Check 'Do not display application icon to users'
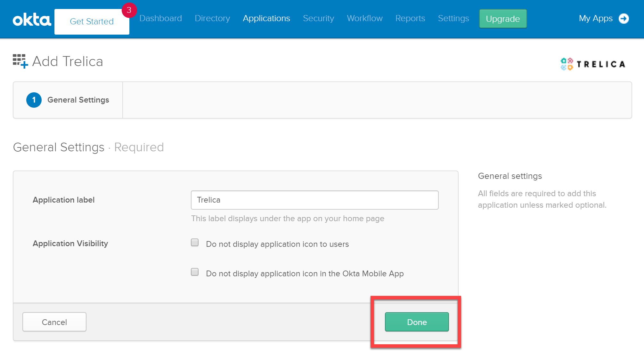 (195, 243)
